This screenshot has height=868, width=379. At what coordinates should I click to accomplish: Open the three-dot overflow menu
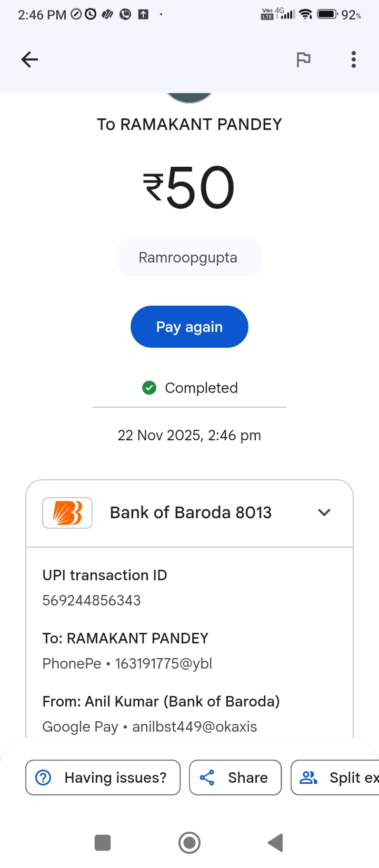pyautogui.click(x=354, y=59)
